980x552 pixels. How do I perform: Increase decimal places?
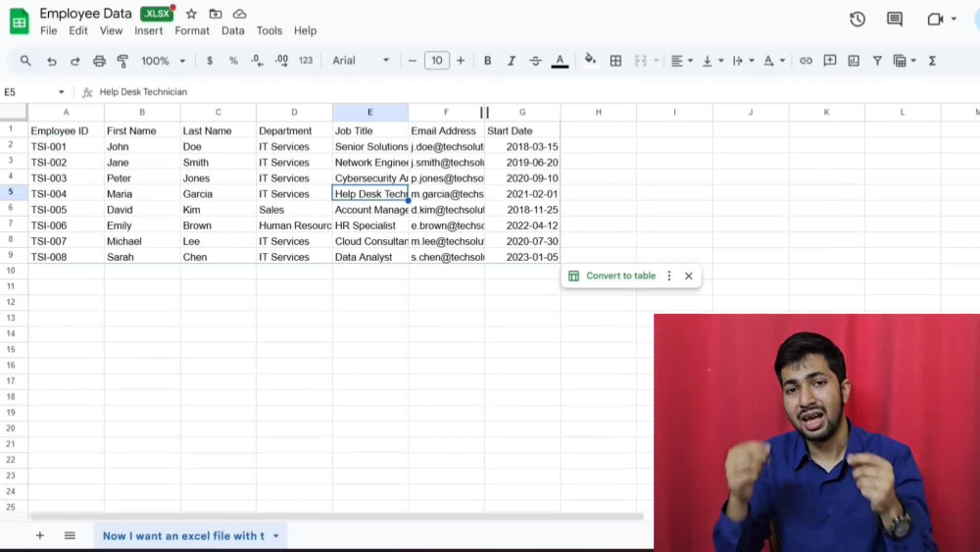click(281, 61)
